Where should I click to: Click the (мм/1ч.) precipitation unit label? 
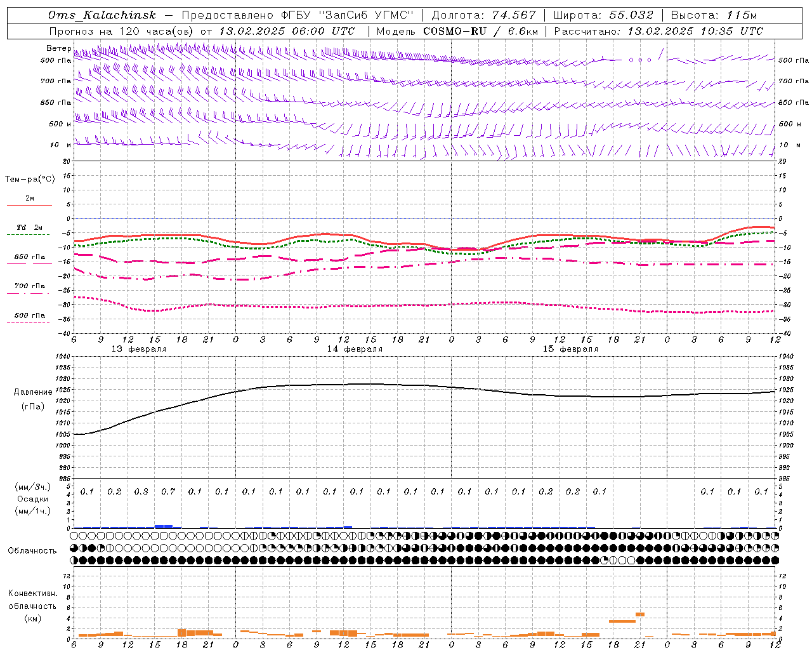(x=33, y=511)
